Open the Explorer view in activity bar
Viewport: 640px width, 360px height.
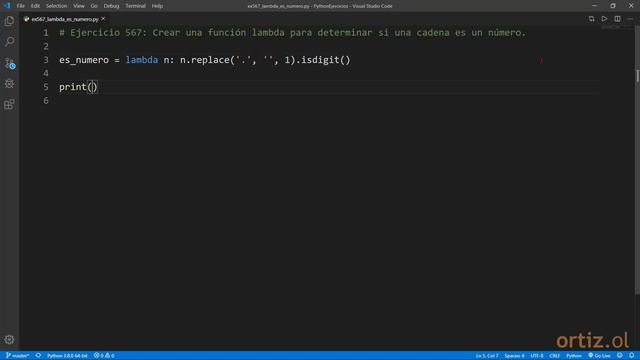pos(9,21)
